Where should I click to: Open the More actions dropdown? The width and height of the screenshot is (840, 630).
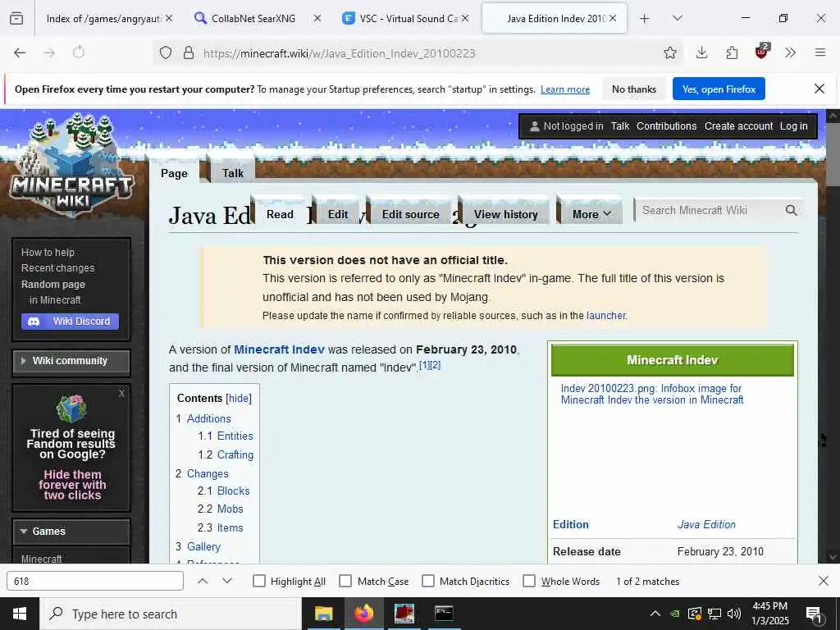click(x=591, y=214)
